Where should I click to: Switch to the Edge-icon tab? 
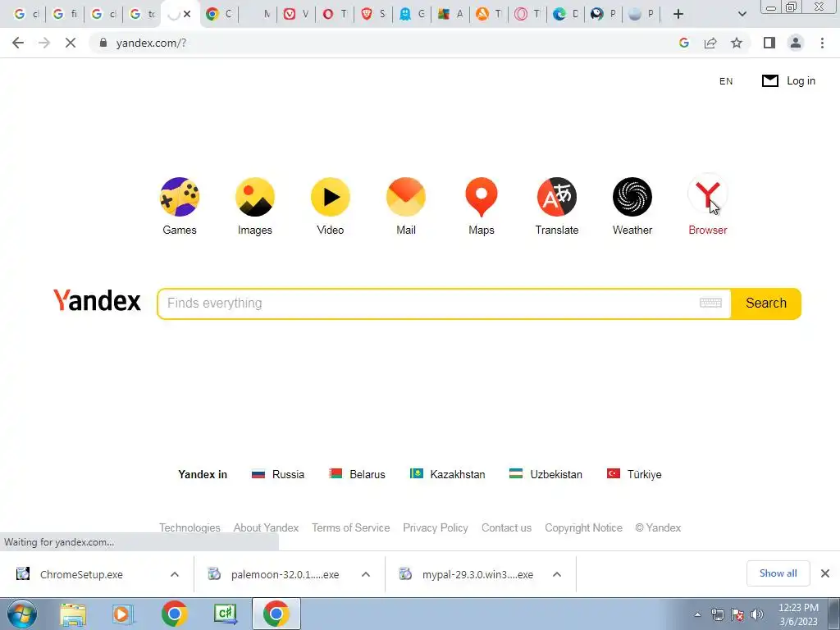(x=566, y=14)
